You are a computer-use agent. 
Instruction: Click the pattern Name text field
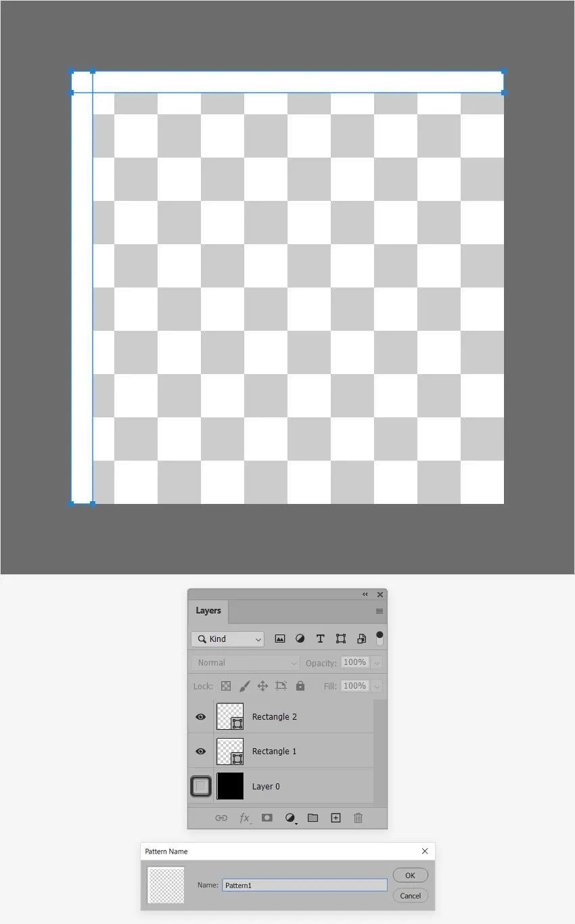click(x=304, y=885)
